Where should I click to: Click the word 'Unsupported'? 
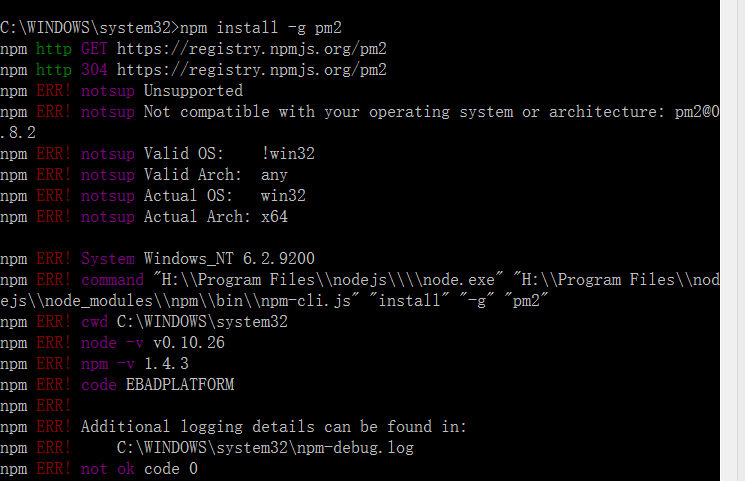pos(193,91)
